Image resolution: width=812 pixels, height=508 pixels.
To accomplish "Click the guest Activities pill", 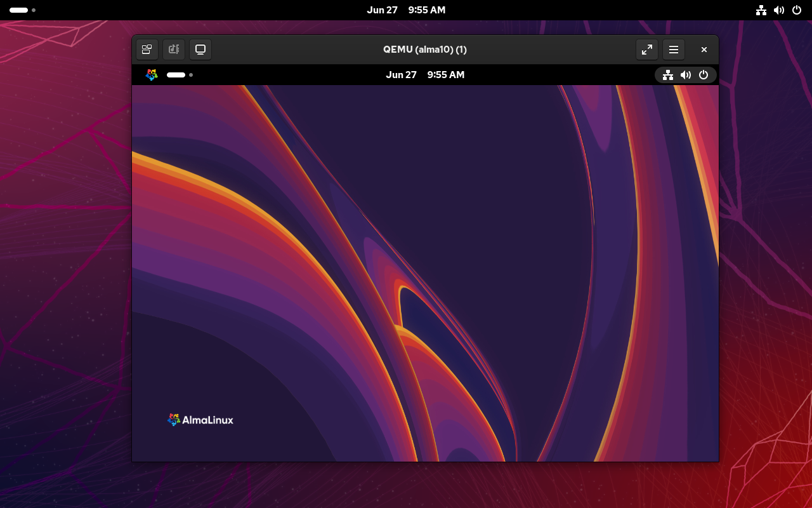I will point(175,75).
